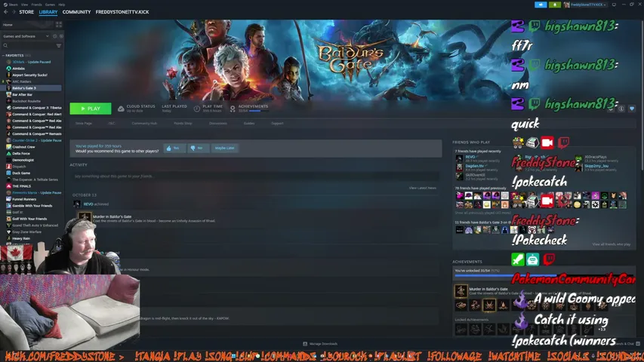
Task: Select Aimlabs in the library list
Action: [x=18, y=69]
